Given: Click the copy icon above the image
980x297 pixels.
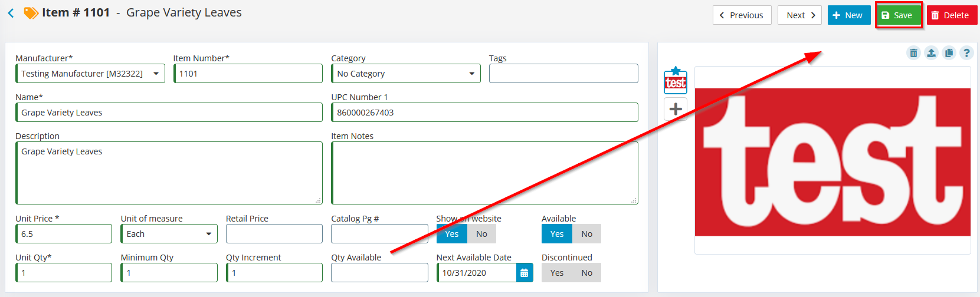Looking at the screenshot, I should [x=949, y=53].
